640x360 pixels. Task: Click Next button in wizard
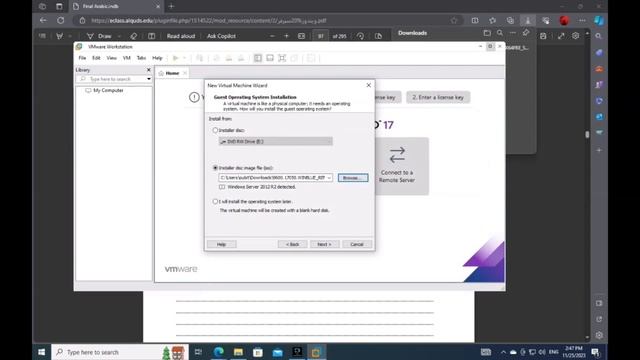pyautogui.click(x=324, y=244)
